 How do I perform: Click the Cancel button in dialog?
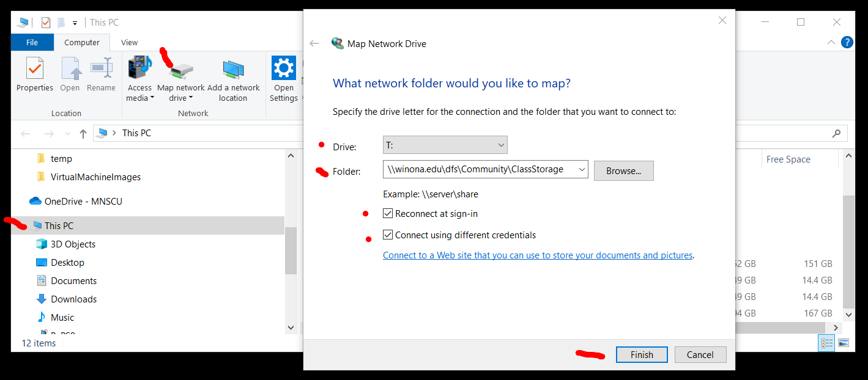(x=700, y=354)
